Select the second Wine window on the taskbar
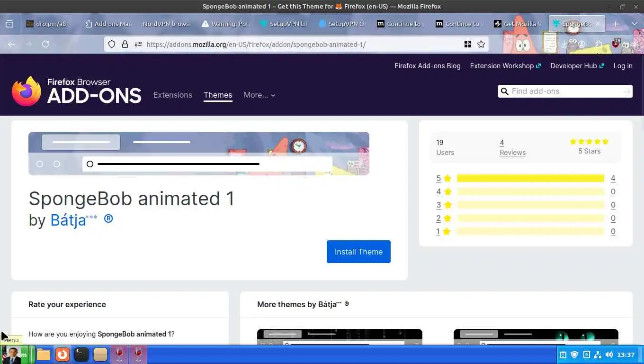 point(138,355)
